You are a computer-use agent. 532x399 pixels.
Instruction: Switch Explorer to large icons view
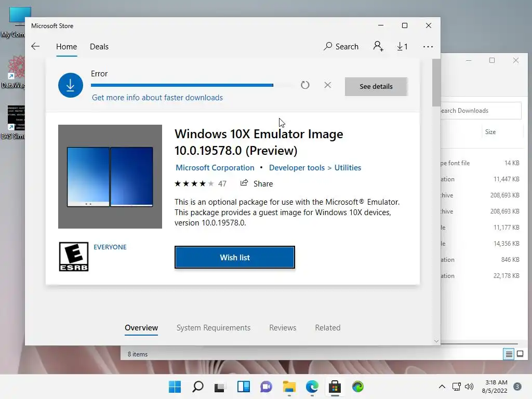[x=520, y=354]
